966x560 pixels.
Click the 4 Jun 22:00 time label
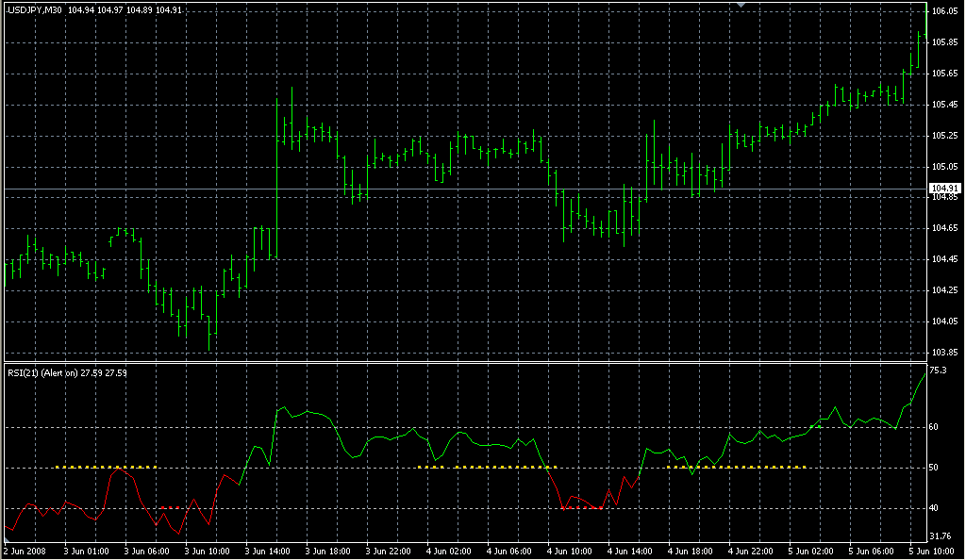click(x=750, y=550)
